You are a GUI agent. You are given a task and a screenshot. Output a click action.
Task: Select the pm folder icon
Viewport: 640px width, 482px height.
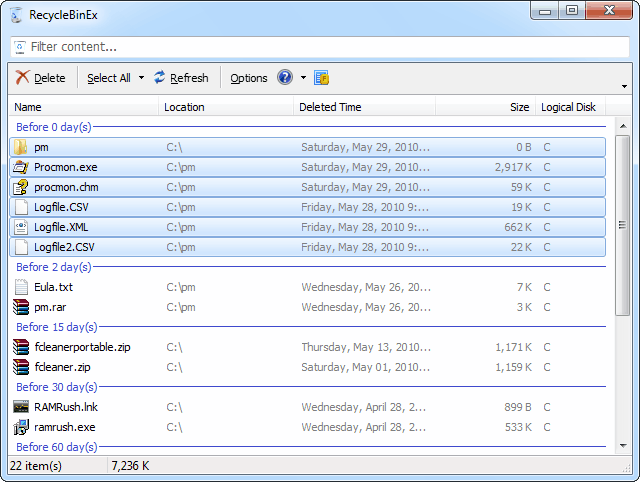pos(21,147)
